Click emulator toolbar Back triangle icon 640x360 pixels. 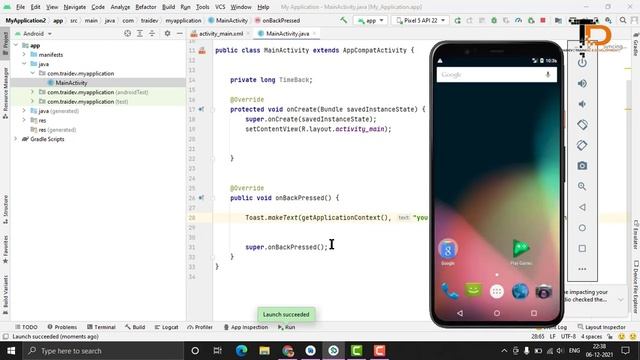pos(582,207)
